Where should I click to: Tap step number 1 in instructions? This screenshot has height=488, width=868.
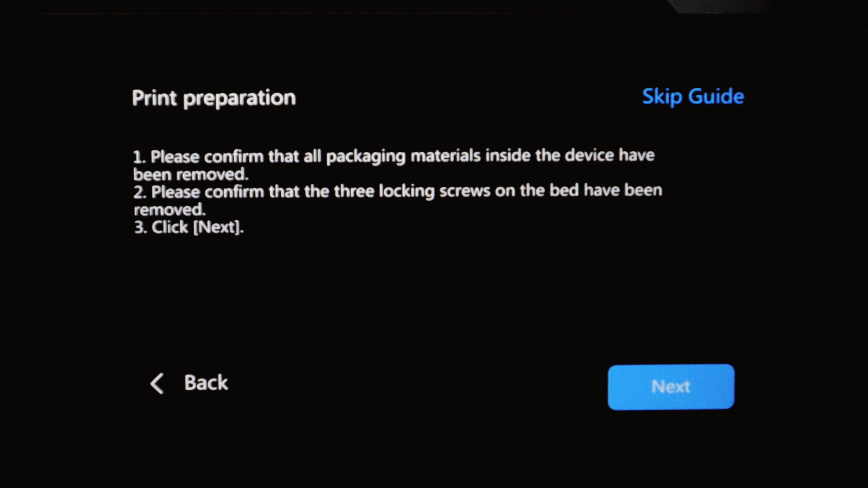pos(139,157)
